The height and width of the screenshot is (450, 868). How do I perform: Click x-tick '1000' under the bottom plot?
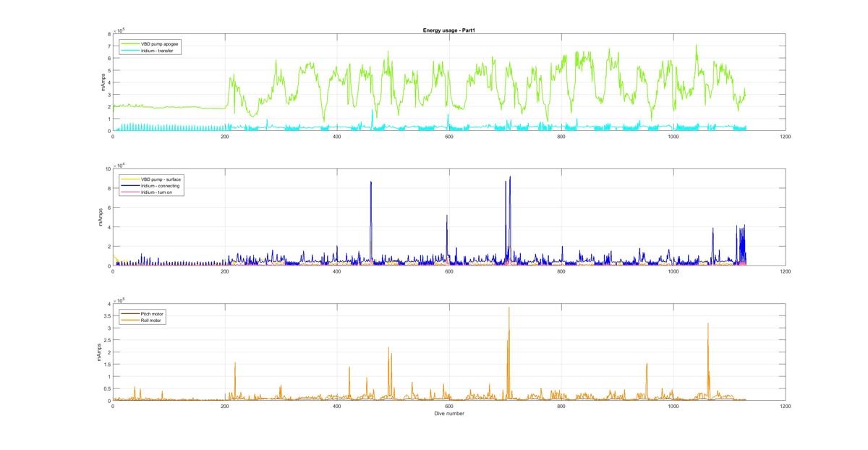[x=673, y=406]
